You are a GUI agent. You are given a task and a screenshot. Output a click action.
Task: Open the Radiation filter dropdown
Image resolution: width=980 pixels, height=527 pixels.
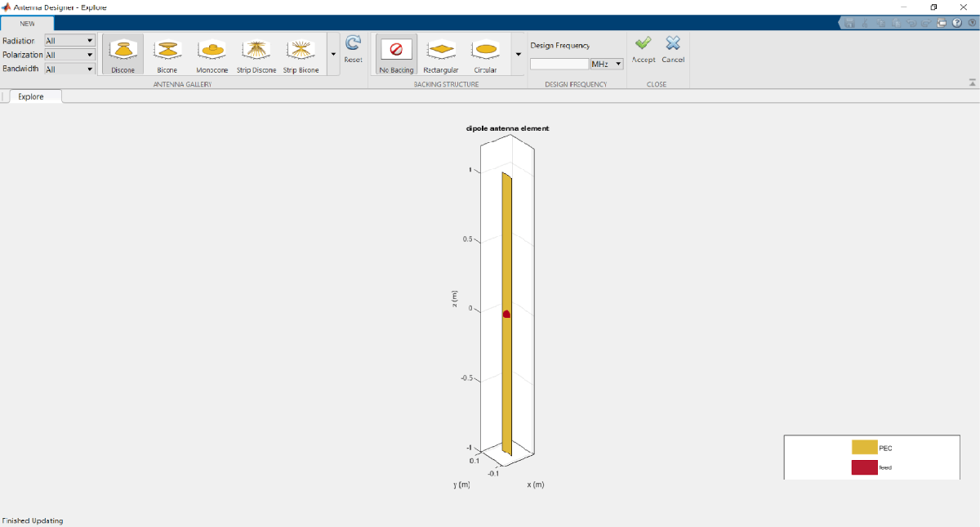pos(69,40)
